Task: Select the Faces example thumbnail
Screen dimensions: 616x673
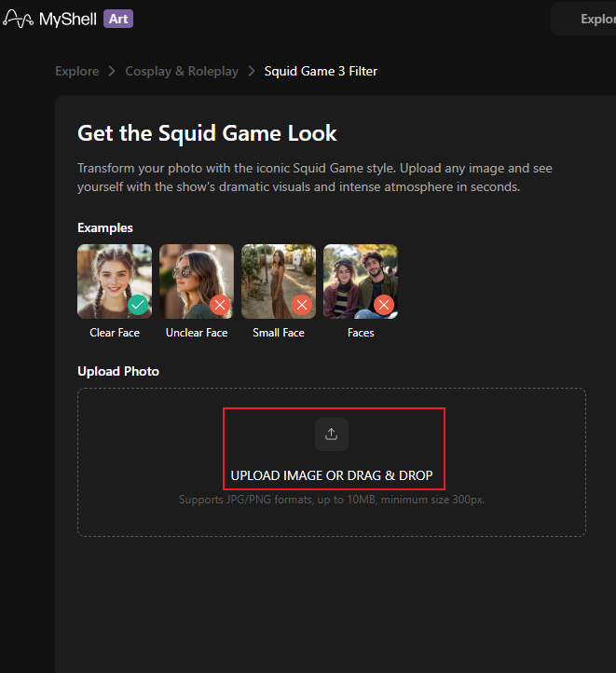Action: click(x=361, y=282)
